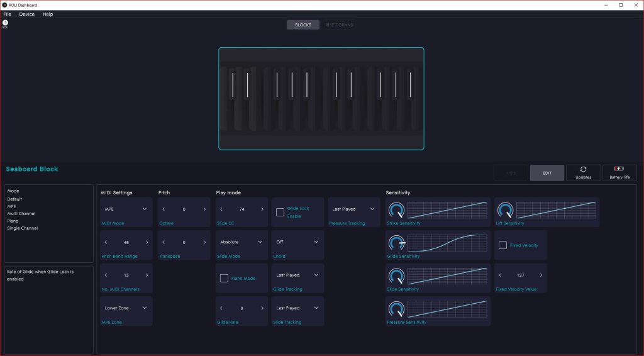Open the File menu
This screenshot has width=644, height=356.
[8, 14]
